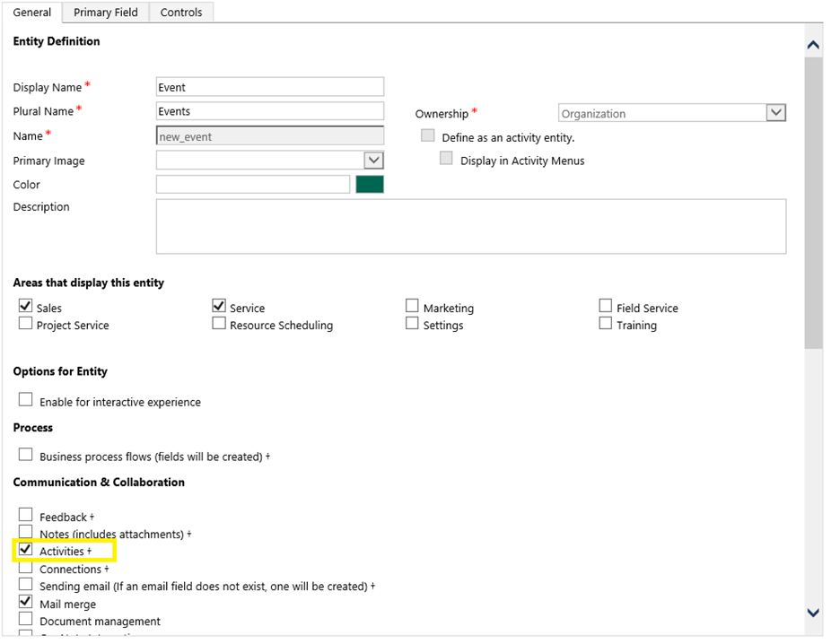
Task: Enable Business process flows checkbox
Action: [x=26, y=455]
